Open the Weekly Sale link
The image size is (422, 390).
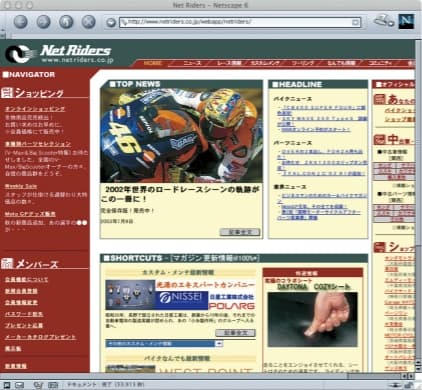point(21,186)
